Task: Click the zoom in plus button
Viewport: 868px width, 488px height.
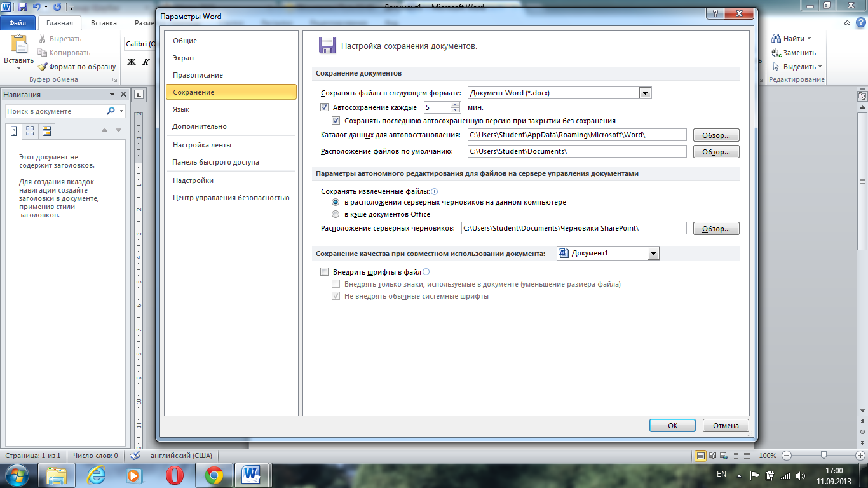Action: [862, 456]
